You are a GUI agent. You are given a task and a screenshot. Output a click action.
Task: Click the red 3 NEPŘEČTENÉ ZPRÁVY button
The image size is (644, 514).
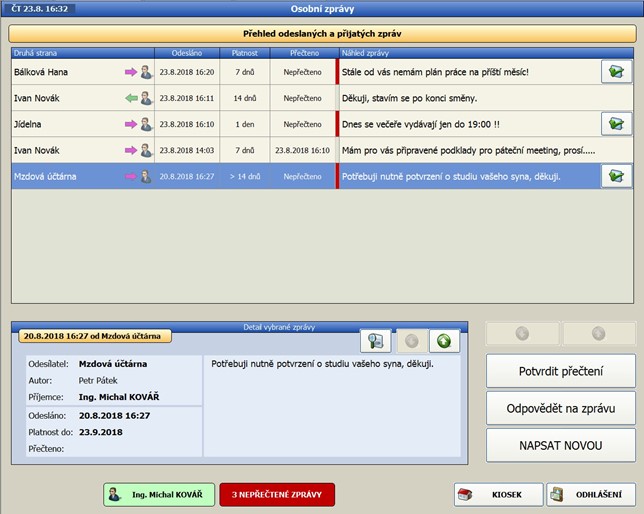click(277, 494)
